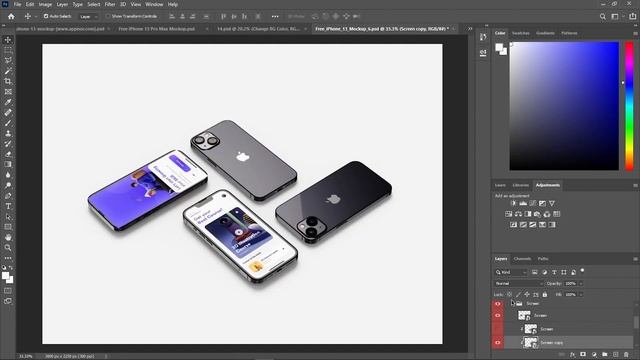Image resolution: width=640 pixels, height=360 pixels.
Task: Enable Show Transform Controls checkbox
Action: 108,16
